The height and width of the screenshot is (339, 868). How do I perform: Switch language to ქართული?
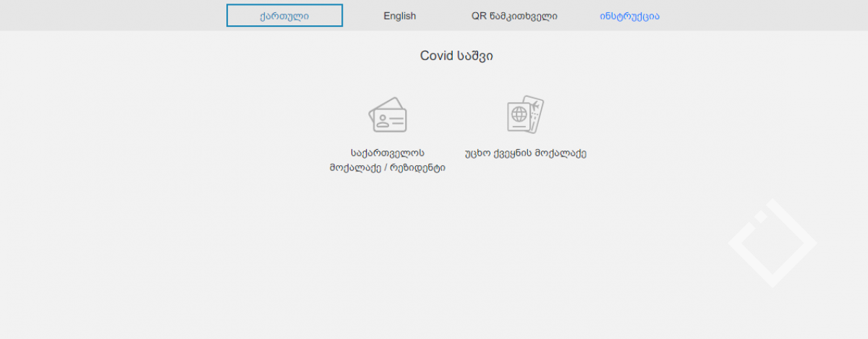pyautogui.click(x=284, y=16)
